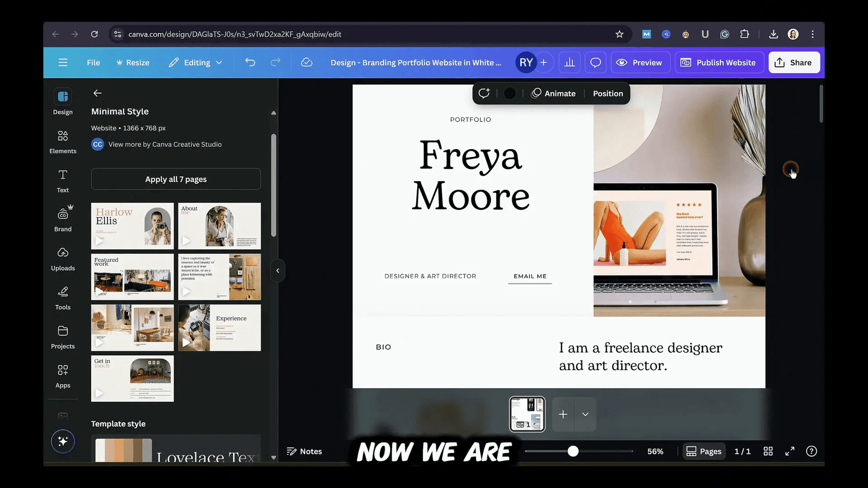868x488 pixels.
Task: Click the cloud save status icon
Action: pyautogui.click(x=307, y=62)
